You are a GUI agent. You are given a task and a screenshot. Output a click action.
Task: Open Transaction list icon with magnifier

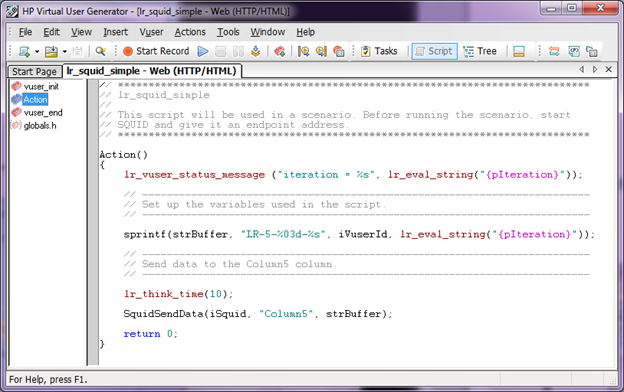[304, 51]
